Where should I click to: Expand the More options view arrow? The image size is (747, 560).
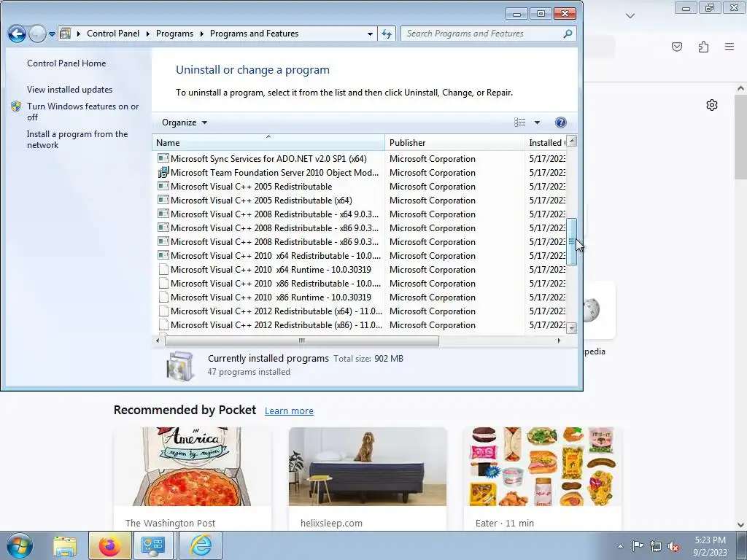(537, 122)
